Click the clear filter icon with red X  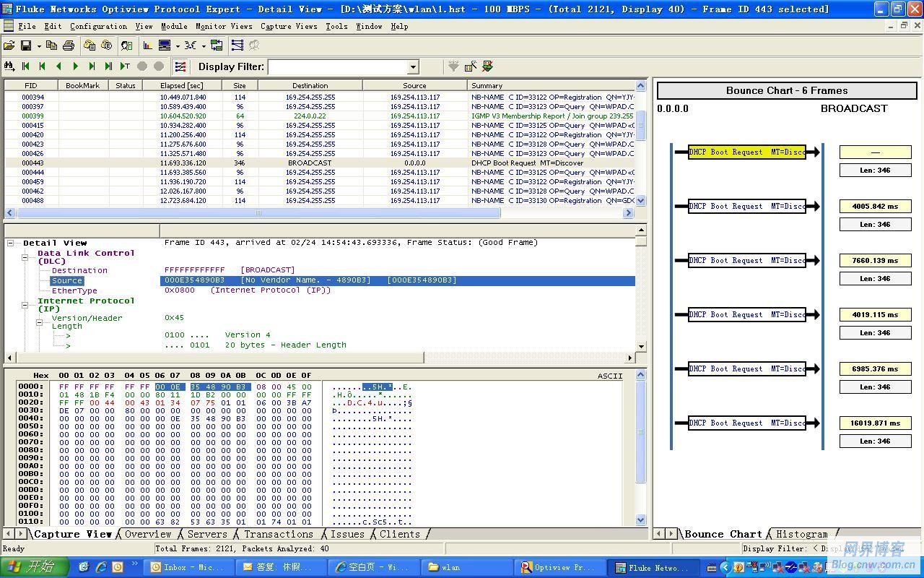pos(488,66)
